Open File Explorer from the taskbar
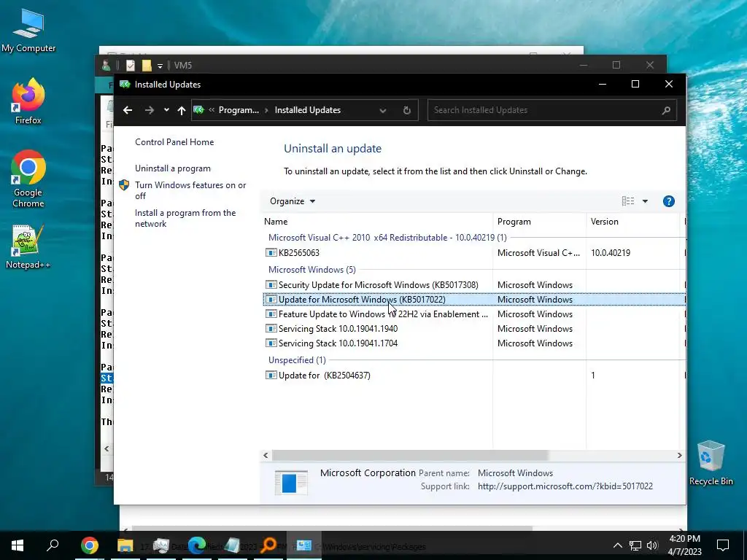This screenshot has width=747, height=560. (125, 545)
